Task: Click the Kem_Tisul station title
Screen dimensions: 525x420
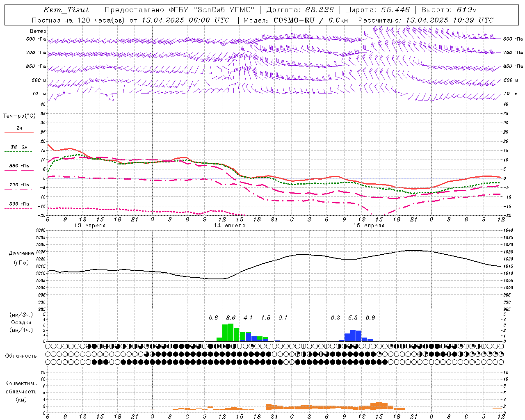Action: pyautogui.click(x=66, y=10)
